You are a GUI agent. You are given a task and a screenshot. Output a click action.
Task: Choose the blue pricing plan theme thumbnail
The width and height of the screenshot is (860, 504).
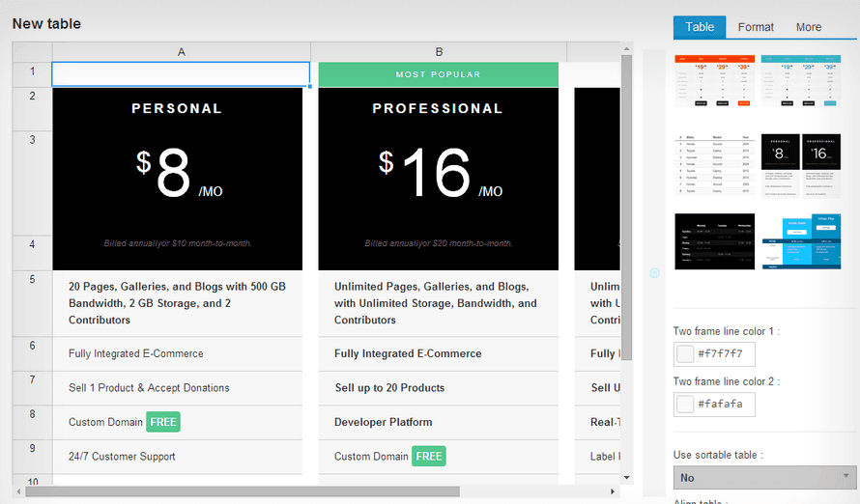(x=801, y=241)
